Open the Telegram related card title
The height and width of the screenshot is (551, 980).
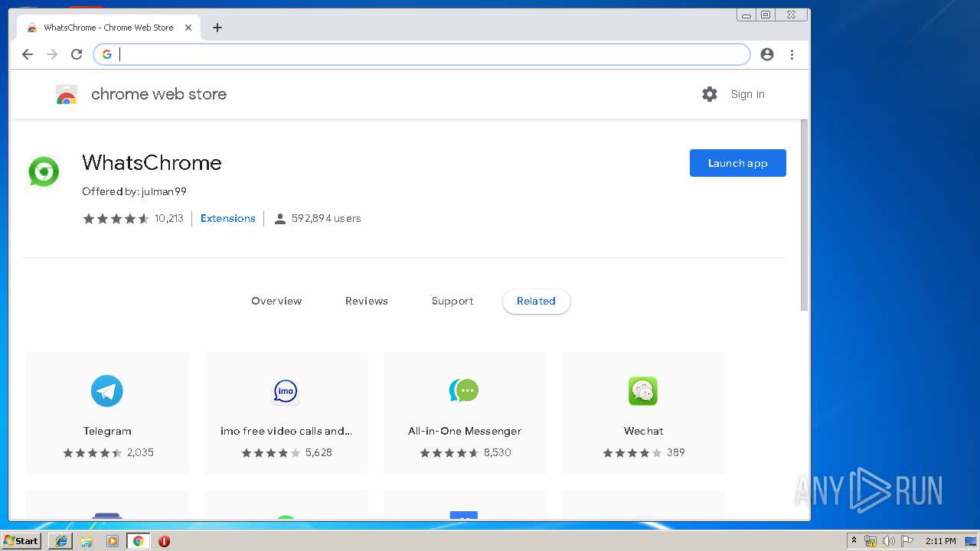pyautogui.click(x=107, y=431)
